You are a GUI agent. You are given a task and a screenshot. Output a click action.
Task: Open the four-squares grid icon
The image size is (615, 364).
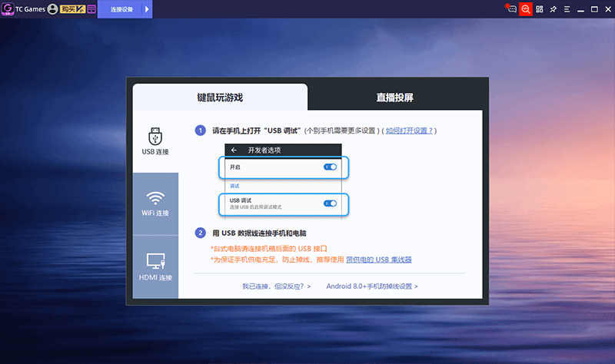540,9
